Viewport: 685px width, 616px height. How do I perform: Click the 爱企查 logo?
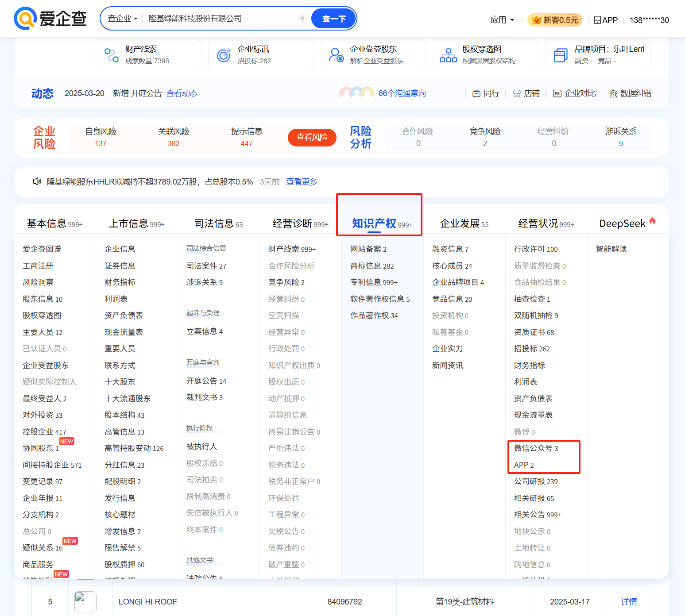coord(50,19)
